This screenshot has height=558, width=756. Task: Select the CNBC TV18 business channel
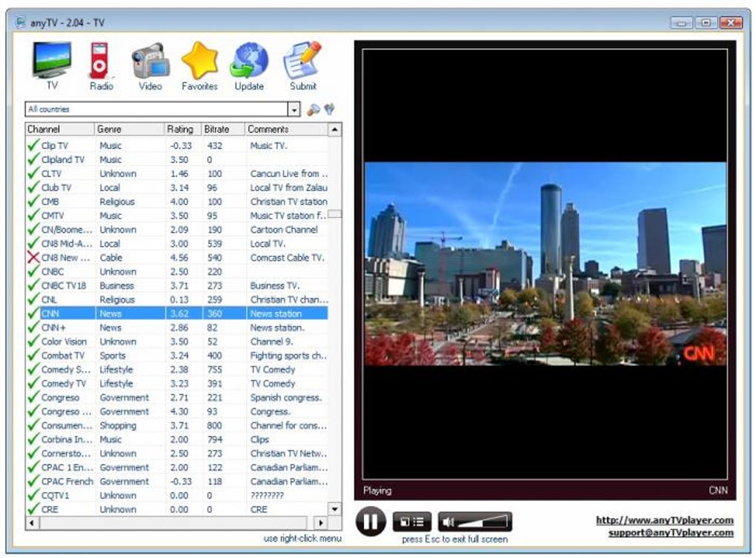pyautogui.click(x=177, y=285)
